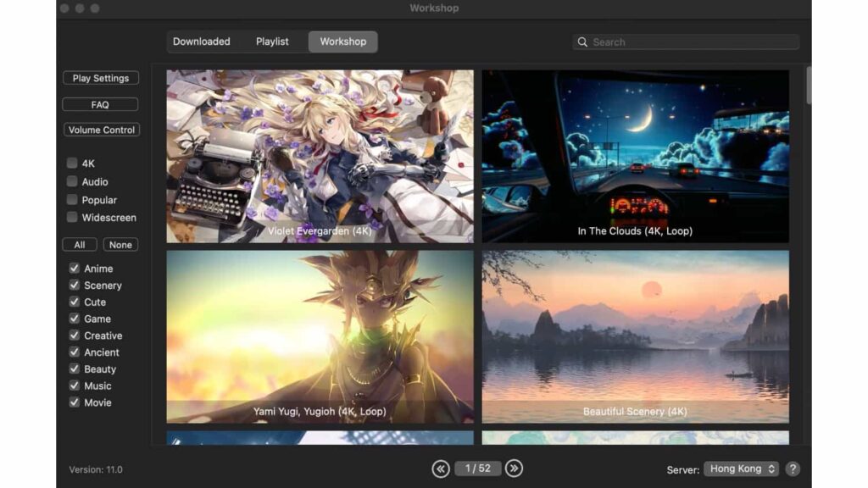
Task: Open the Playlist tab
Action: pyautogui.click(x=273, y=41)
